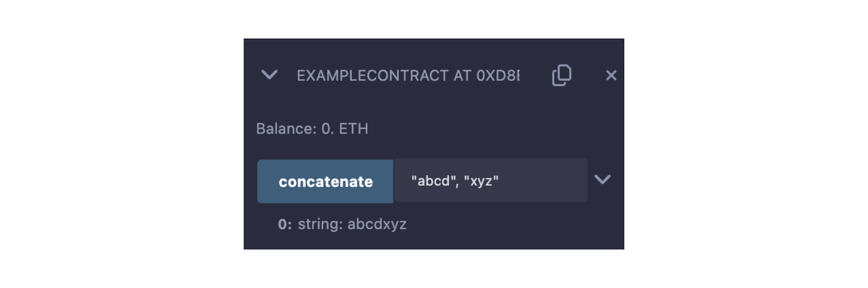
Task: Click the concatenate arguments input field
Action: click(x=491, y=181)
